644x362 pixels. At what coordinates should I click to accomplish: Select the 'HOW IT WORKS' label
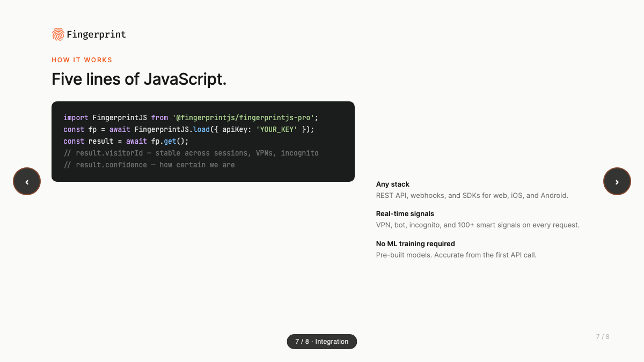[82, 60]
